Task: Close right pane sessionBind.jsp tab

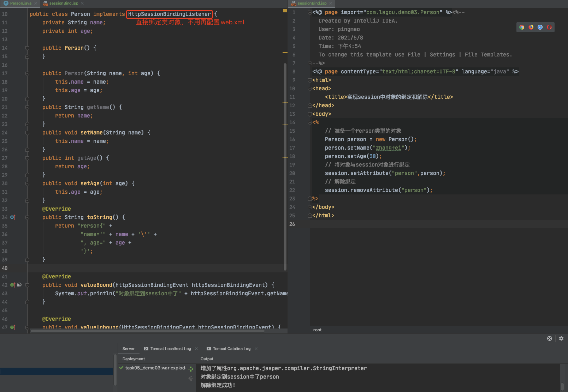Action: [x=331, y=3]
